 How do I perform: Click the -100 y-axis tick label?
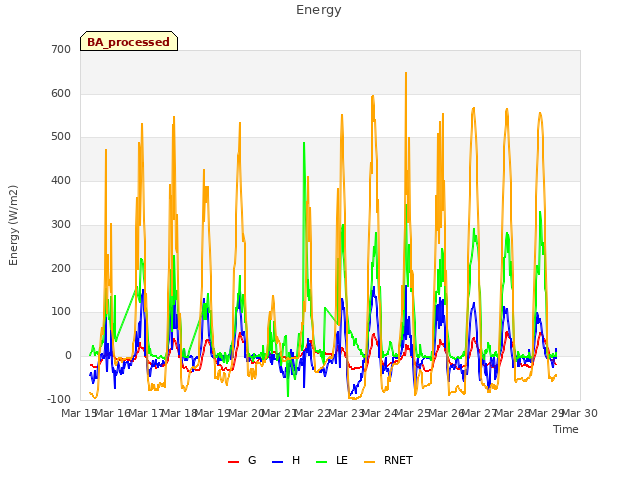(59, 399)
